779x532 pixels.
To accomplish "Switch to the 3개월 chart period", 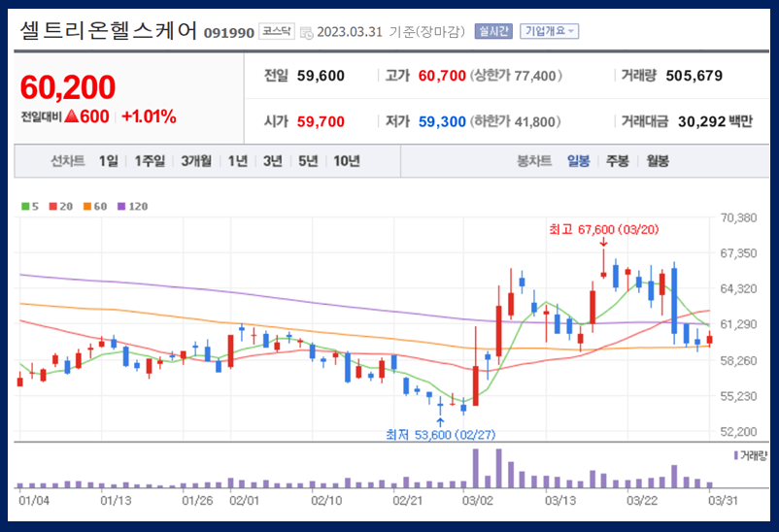I will (x=196, y=161).
